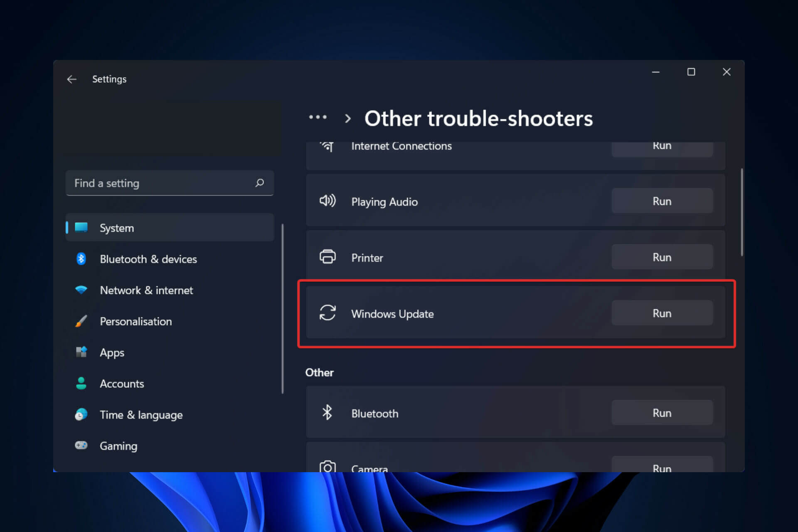Maximize the Settings window
798x532 pixels.
pyautogui.click(x=691, y=72)
